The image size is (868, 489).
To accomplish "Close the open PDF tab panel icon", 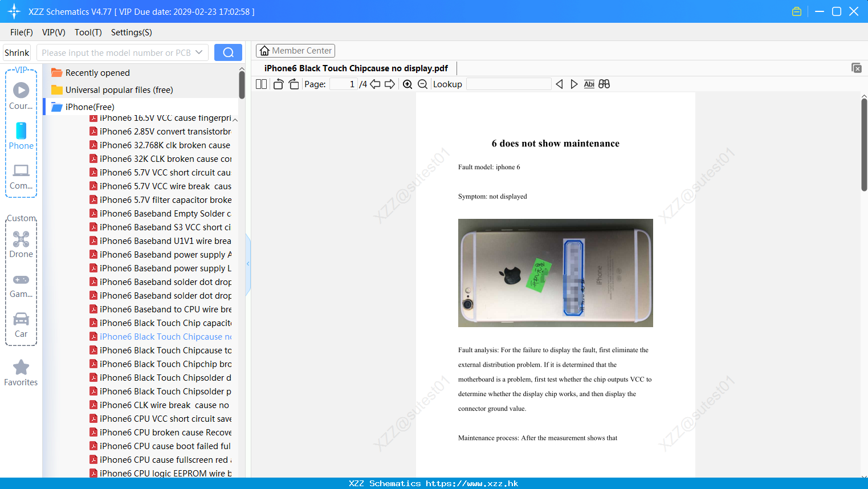I will (x=856, y=68).
